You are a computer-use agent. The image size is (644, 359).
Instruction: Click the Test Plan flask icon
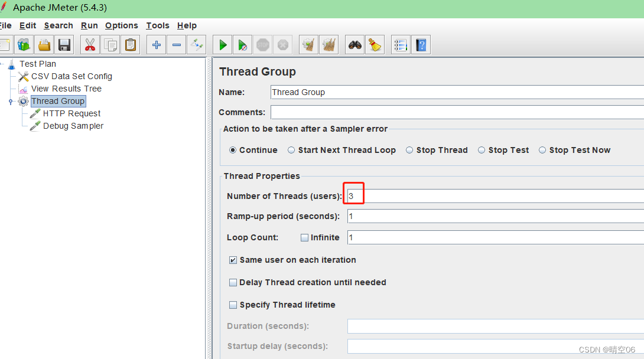pos(11,64)
